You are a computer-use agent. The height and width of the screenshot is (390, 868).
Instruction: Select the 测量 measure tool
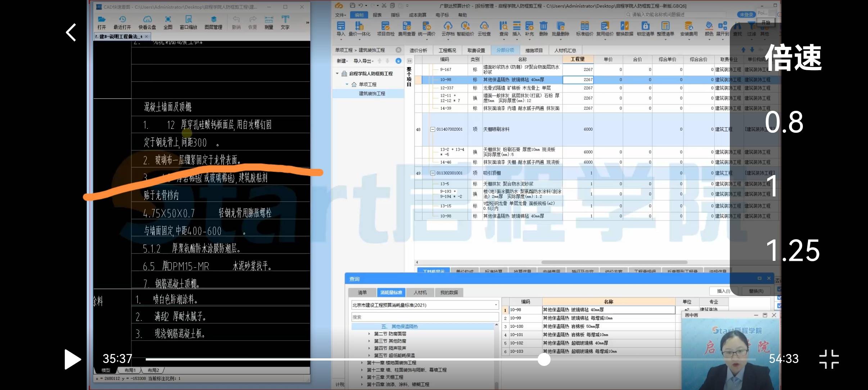point(269,23)
